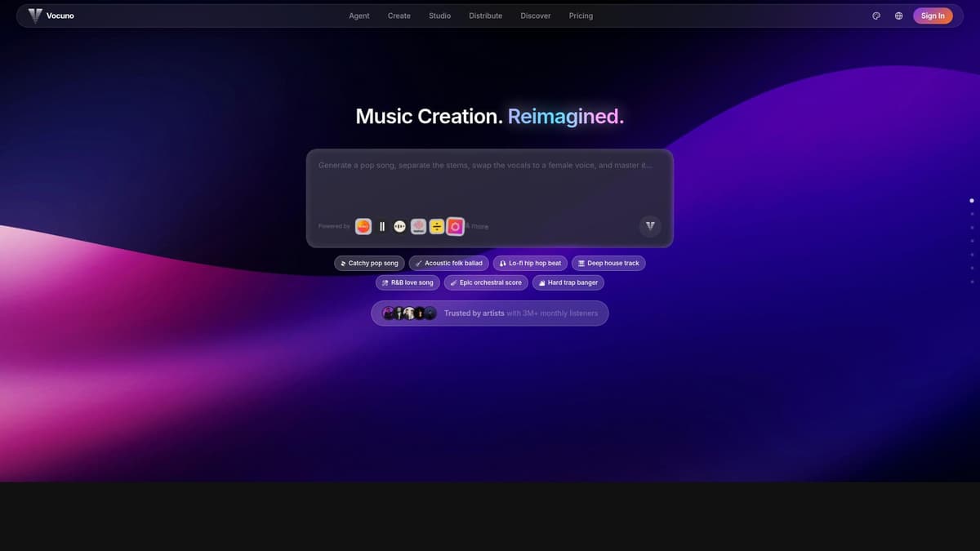Click the two vertical bars provider icon
This screenshot has height=551, width=980.
381,226
